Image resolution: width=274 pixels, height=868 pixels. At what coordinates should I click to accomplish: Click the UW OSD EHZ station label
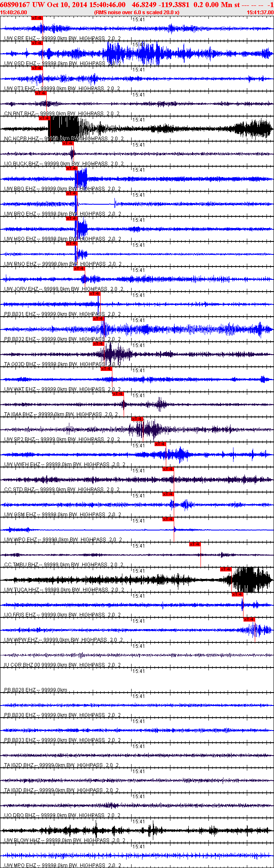[x=20, y=63]
